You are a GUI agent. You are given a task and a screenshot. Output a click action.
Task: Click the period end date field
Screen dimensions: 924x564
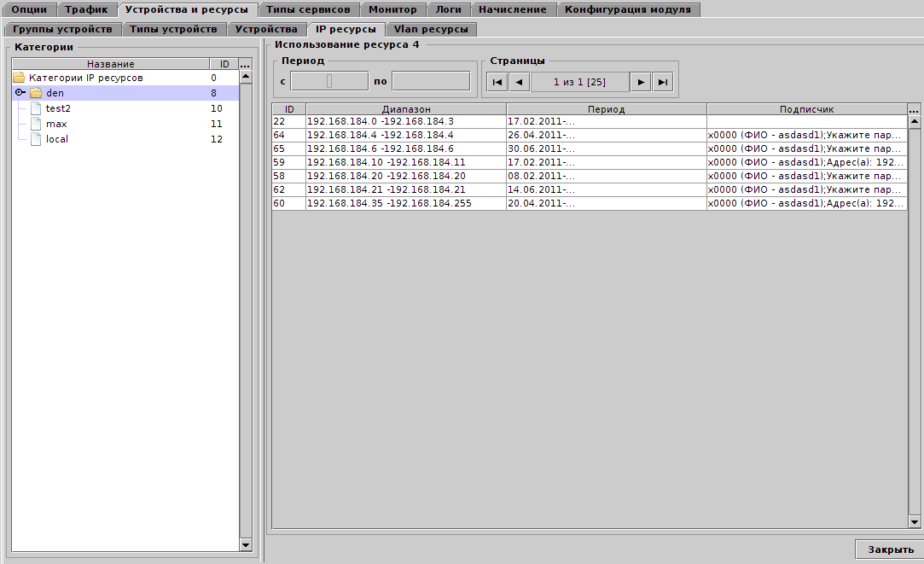click(x=430, y=81)
